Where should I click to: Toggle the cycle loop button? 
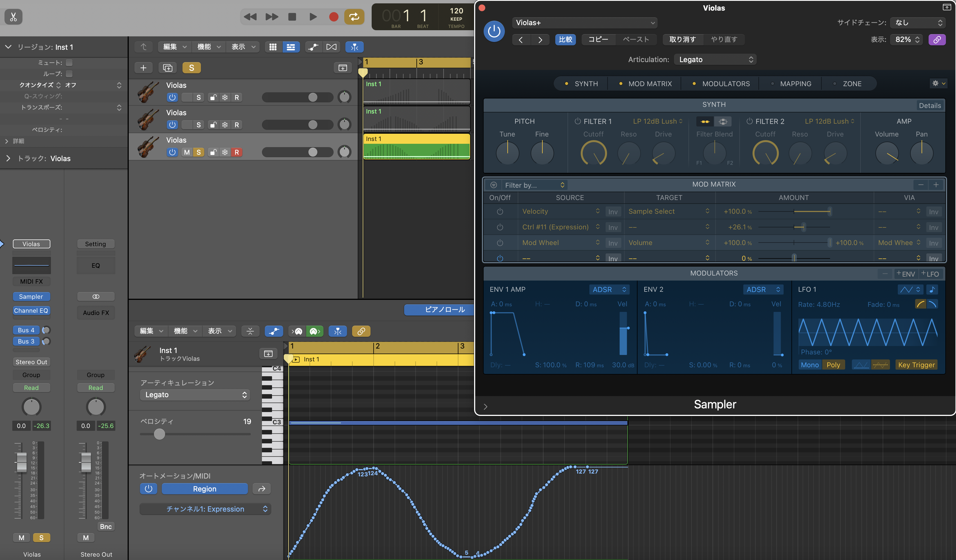point(354,17)
